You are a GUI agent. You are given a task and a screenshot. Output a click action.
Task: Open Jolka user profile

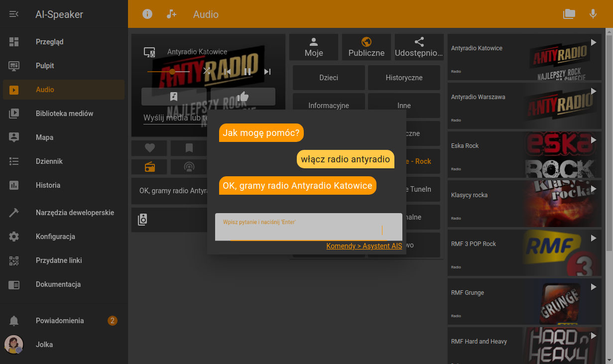pos(64,345)
